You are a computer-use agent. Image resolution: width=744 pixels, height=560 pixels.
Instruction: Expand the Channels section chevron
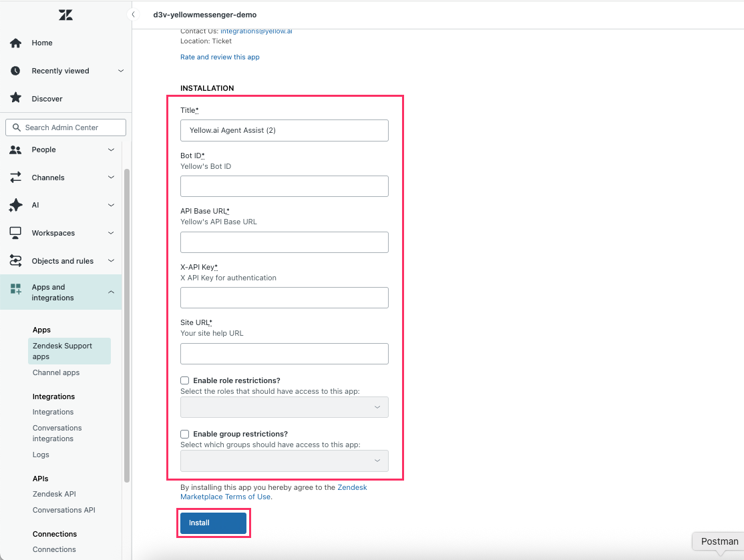[111, 178]
